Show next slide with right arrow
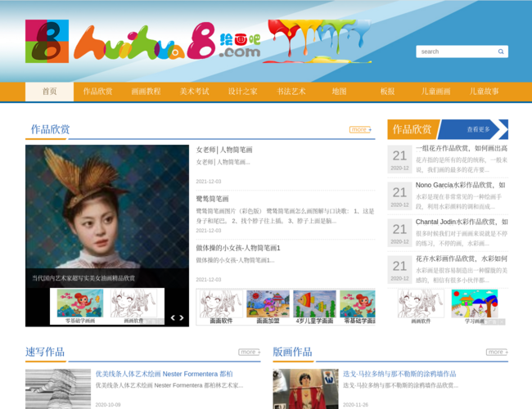The height and width of the screenshot is (409, 532). point(182,317)
